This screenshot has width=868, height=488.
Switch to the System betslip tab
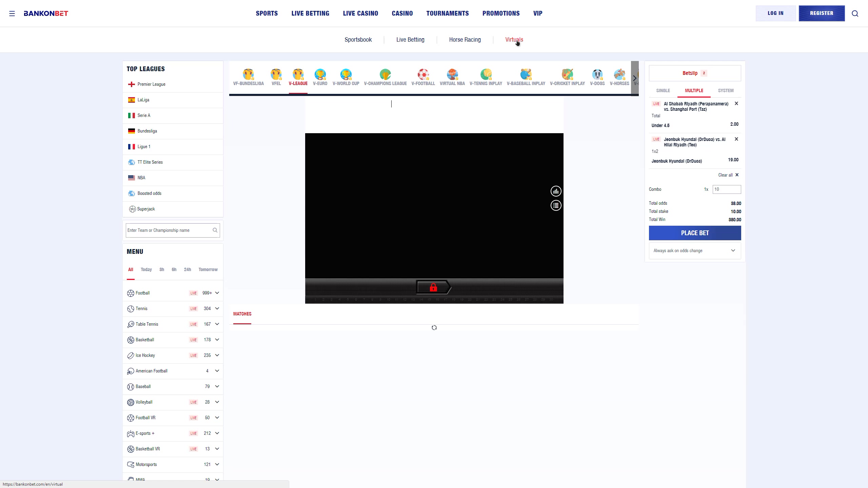[726, 91]
